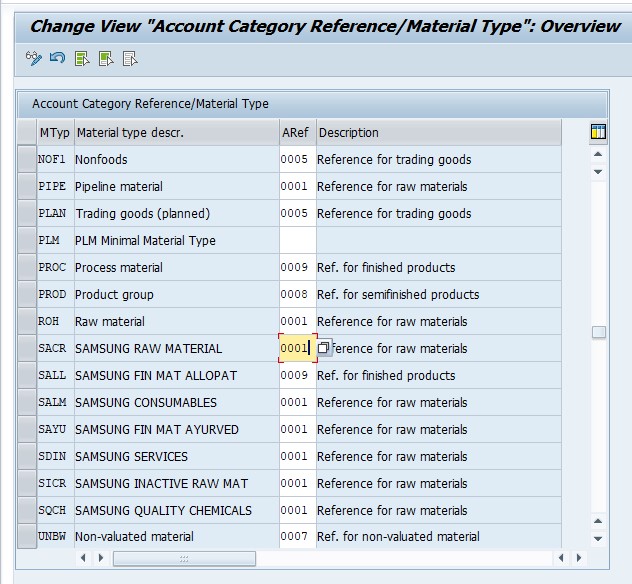
Task: Click the right arrow beside left horizontal scrollbar
Action: point(101,558)
